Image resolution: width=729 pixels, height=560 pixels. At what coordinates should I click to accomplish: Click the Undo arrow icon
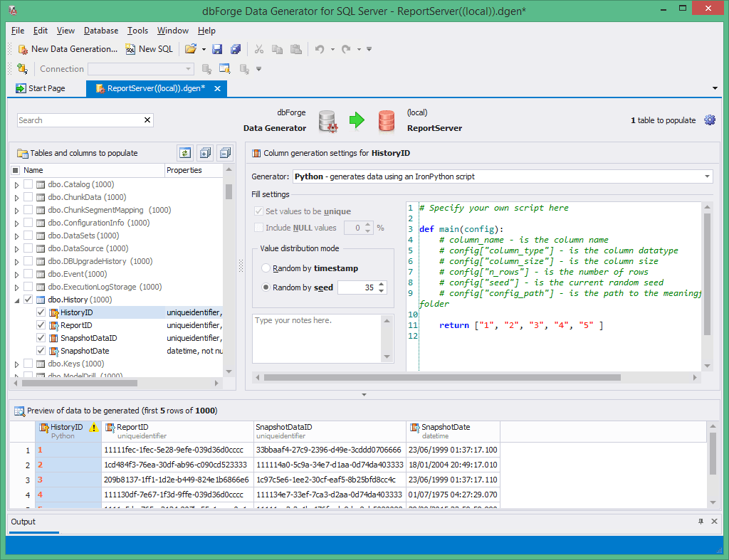coord(320,49)
